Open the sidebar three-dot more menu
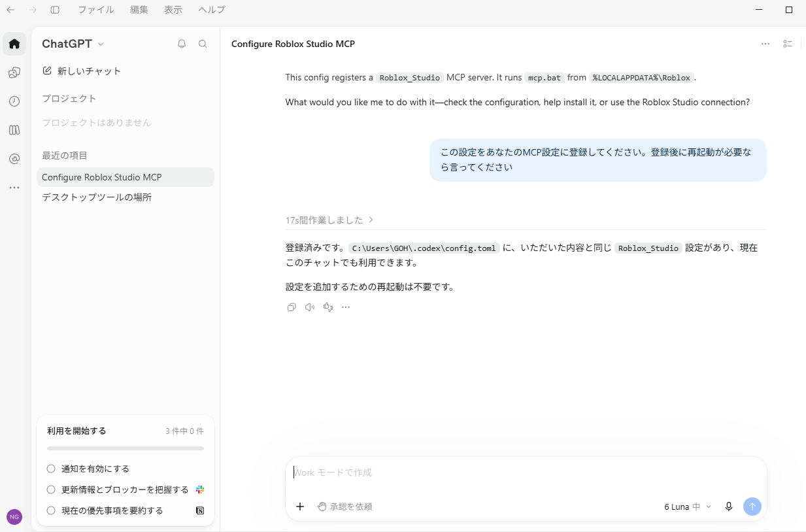This screenshot has height=532, width=806. [14, 188]
